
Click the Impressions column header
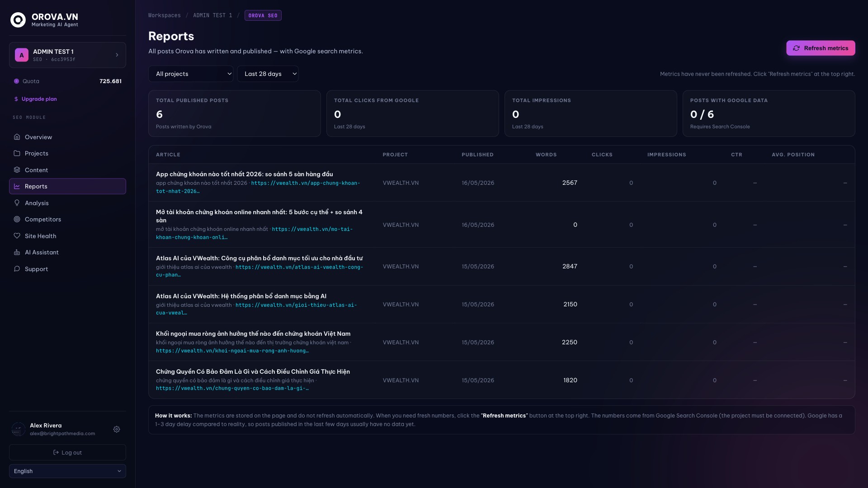[x=667, y=155]
